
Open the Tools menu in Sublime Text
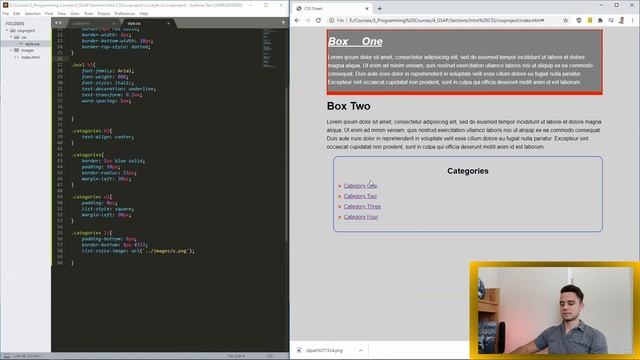tap(88, 13)
